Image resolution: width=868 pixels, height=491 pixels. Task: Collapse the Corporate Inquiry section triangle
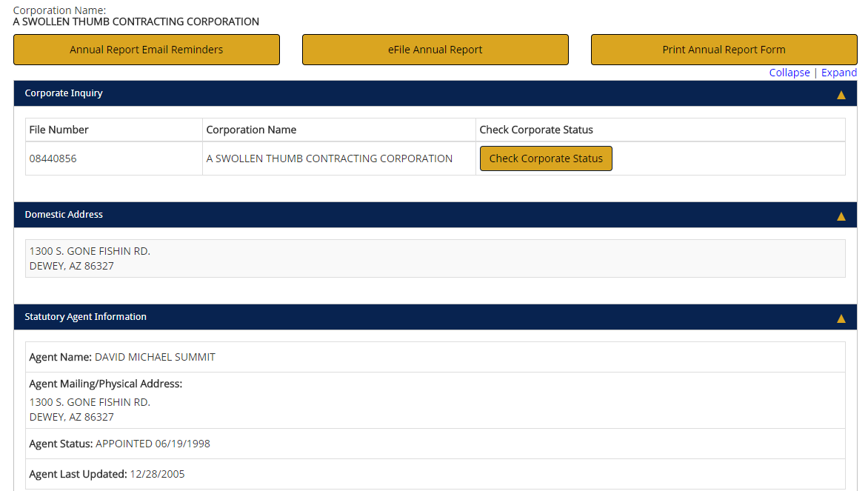pyautogui.click(x=841, y=94)
